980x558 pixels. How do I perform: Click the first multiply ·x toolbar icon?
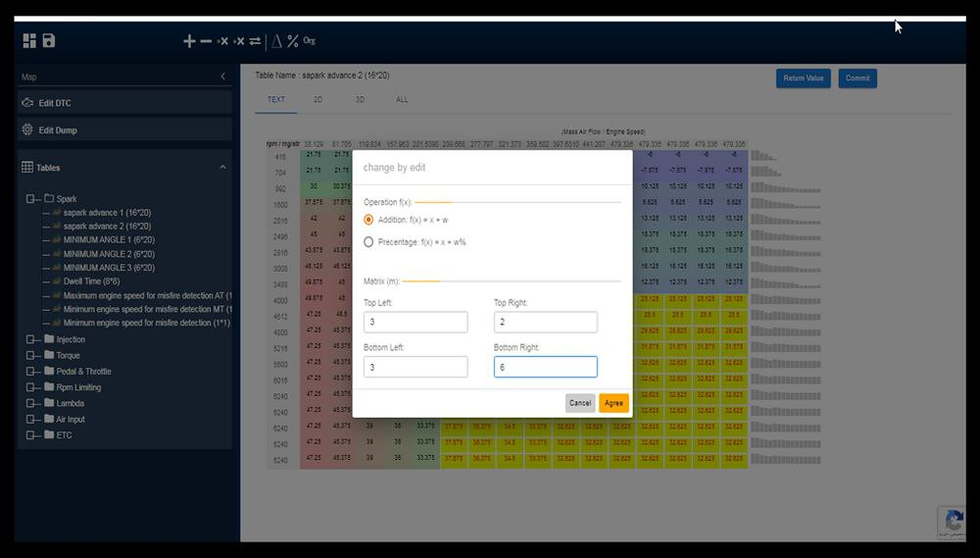[222, 41]
